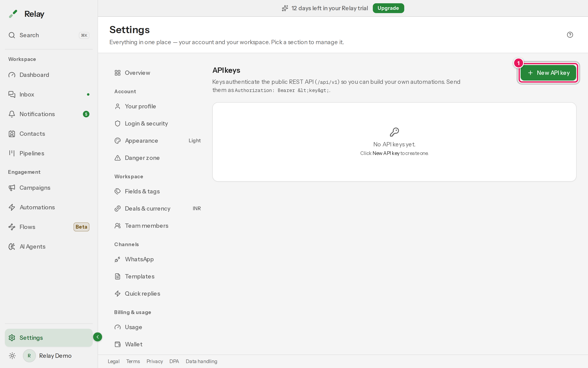Image resolution: width=588 pixels, height=368 pixels.
Task: Click the Login & security shield icon
Action: [118, 123]
